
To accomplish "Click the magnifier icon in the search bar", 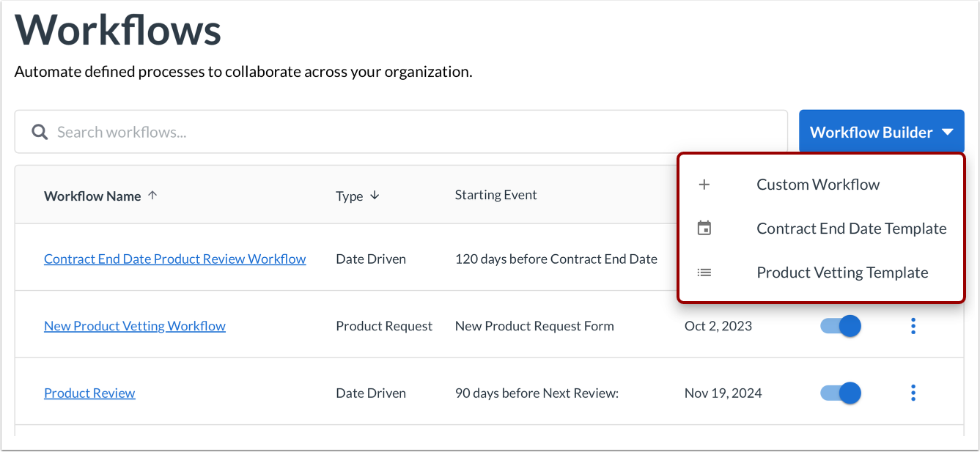I will (40, 132).
